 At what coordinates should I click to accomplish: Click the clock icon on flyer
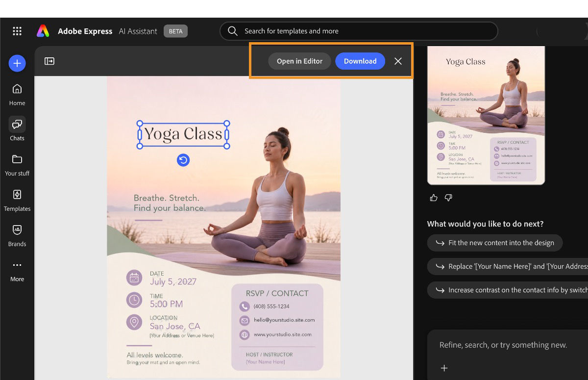134,300
